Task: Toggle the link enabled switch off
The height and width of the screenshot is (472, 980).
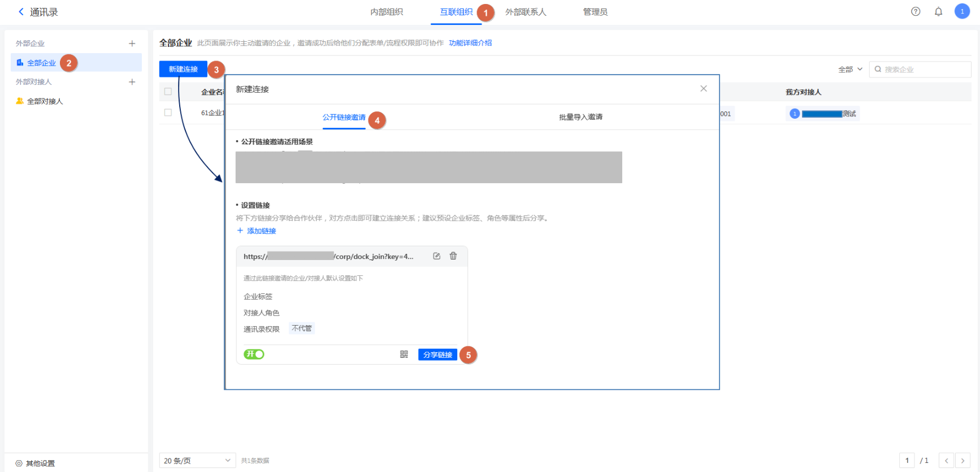Action: point(254,354)
